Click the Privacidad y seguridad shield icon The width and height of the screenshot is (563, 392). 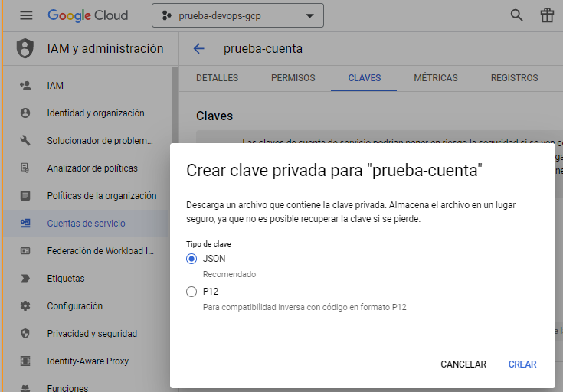(25, 334)
